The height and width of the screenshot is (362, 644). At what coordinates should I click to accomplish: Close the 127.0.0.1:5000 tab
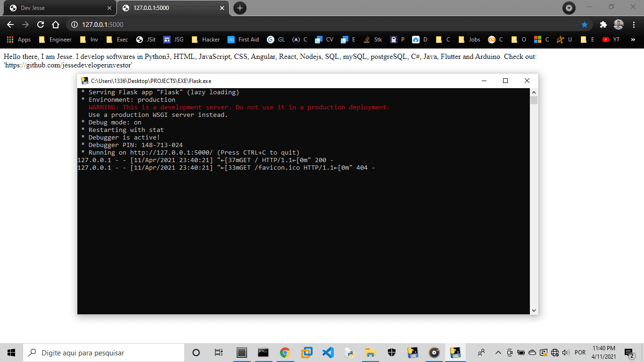222,8
